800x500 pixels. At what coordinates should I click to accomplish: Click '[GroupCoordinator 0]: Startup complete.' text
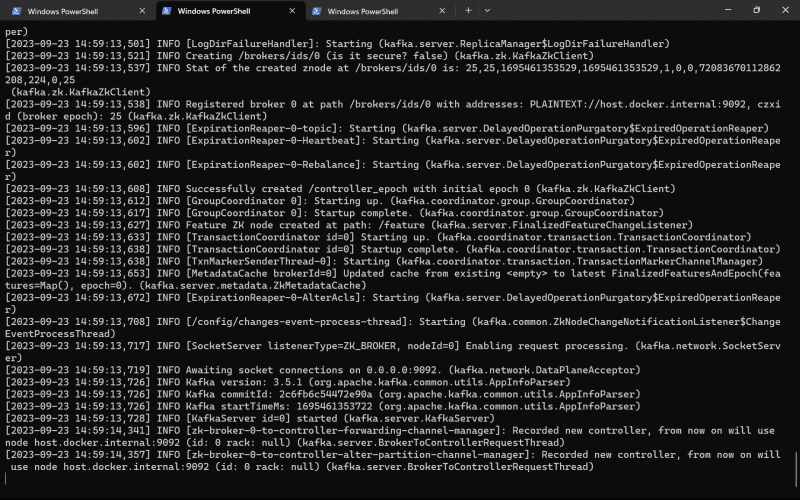[x=299, y=213]
